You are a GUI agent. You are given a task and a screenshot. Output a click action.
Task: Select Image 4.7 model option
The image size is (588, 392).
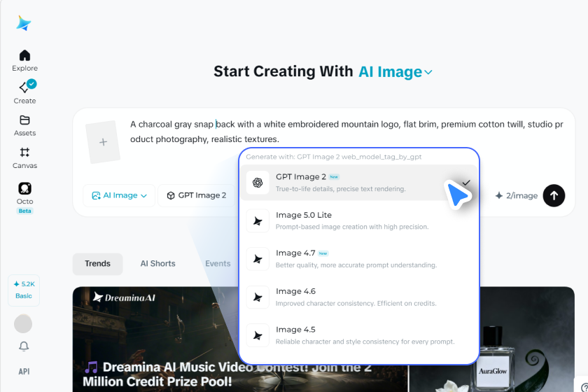pyautogui.click(x=359, y=259)
